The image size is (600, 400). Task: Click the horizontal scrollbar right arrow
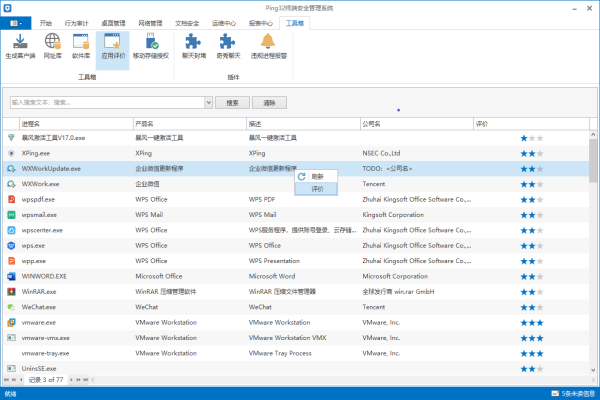(593, 380)
